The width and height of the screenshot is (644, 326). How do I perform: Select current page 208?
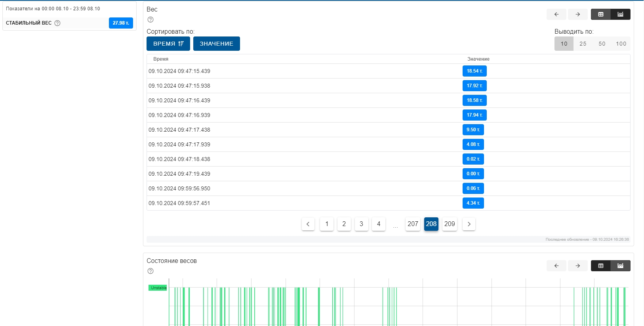(431, 224)
